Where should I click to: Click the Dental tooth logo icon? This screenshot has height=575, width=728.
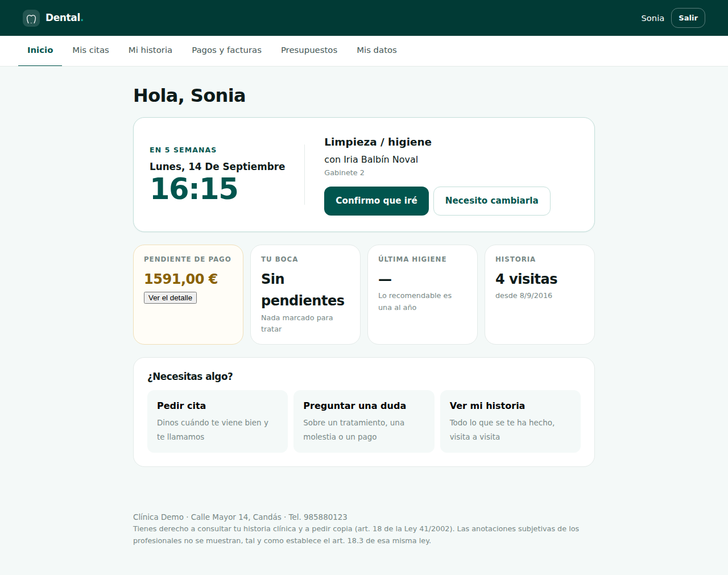tap(31, 18)
